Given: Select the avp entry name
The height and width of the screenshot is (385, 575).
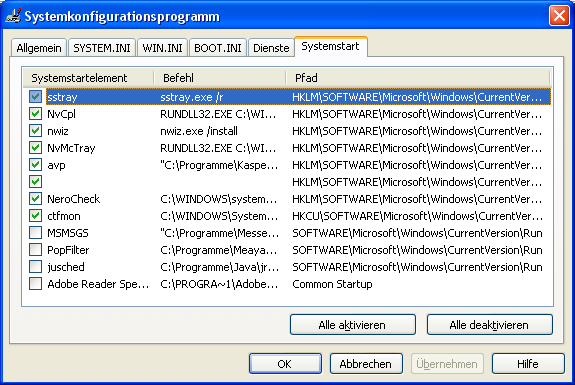Looking at the screenshot, I should pos(56,165).
